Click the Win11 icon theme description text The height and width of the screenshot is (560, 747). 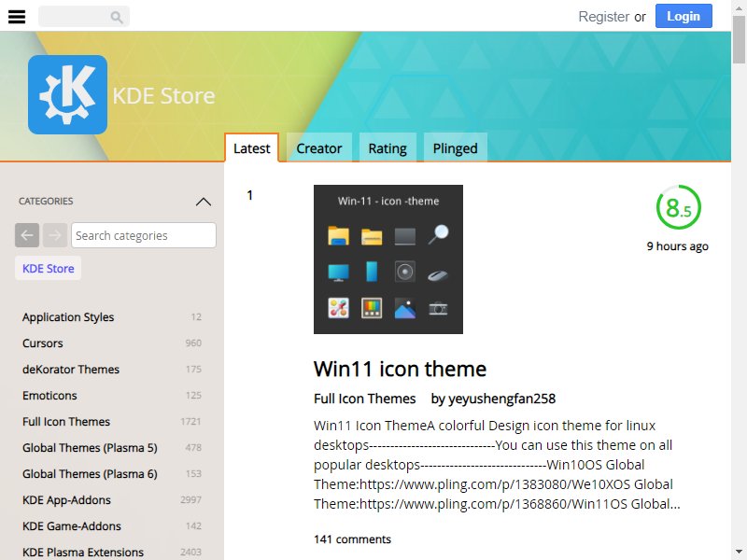(497, 465)
